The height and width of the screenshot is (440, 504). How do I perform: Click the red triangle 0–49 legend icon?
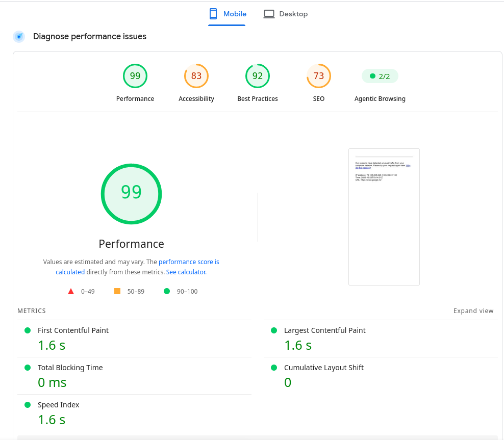click(71, 291)
